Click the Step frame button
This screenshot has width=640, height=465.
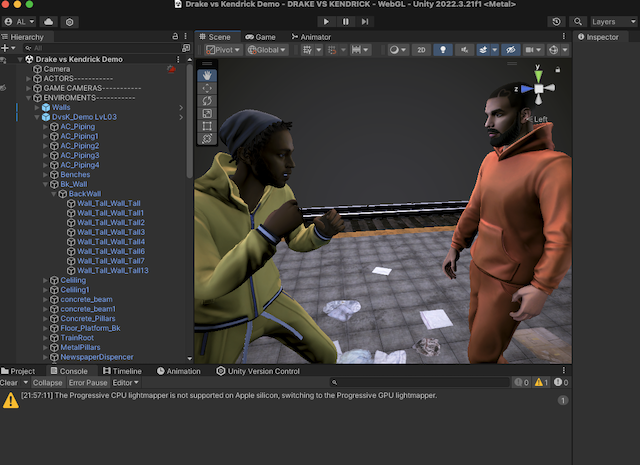pyautogui.click(x=365, y=21)
